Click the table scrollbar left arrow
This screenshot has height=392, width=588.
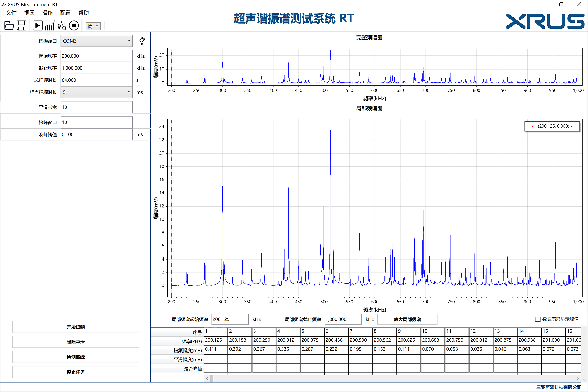(207, 379)
